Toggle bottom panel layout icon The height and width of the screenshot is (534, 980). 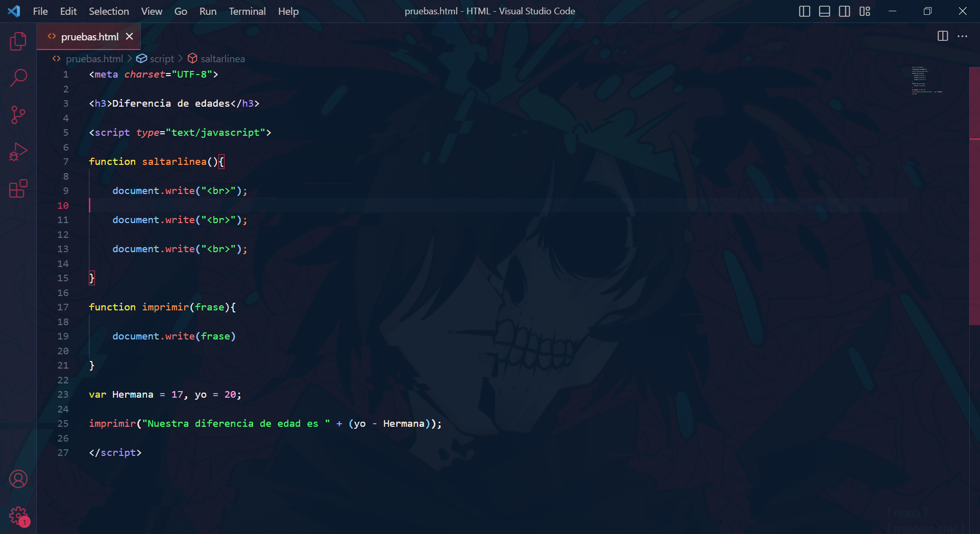[824, 11]
